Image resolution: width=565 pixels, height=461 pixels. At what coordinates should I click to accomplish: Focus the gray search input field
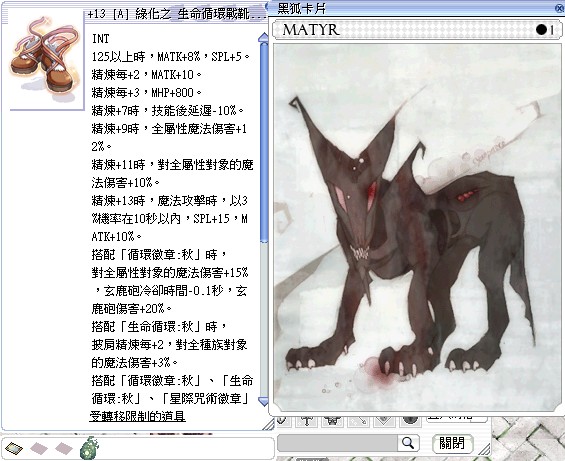pyautogui.click(x=338, y=443)
